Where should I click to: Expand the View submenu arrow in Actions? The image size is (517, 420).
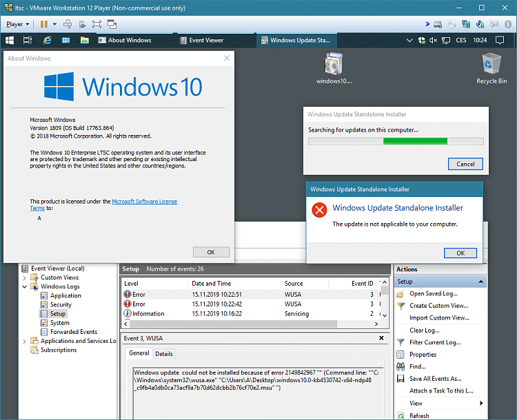[481, 403]
